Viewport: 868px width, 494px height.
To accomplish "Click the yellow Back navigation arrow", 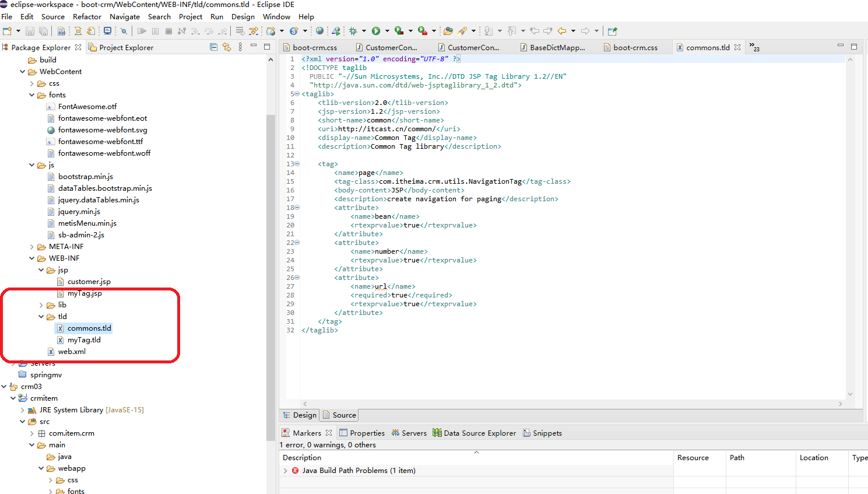I will pos(561,31).
